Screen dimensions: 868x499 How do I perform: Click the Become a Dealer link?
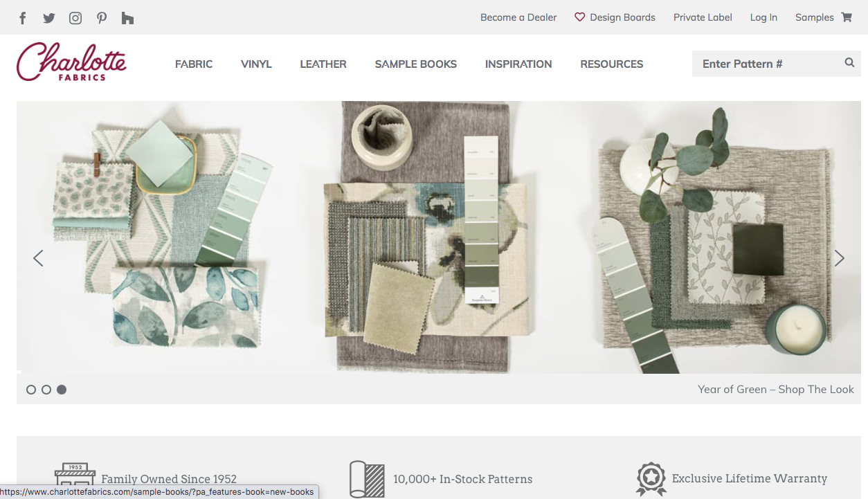pos(518,17)
